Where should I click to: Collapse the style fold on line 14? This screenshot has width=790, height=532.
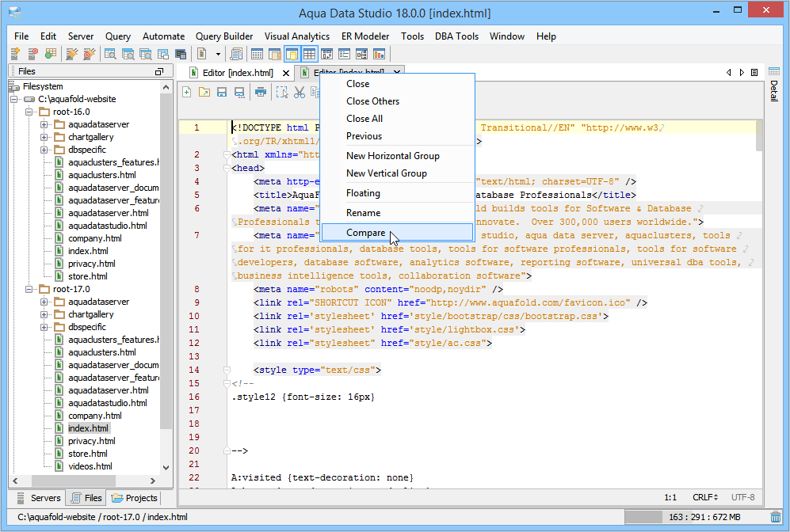tap(227, 370)
